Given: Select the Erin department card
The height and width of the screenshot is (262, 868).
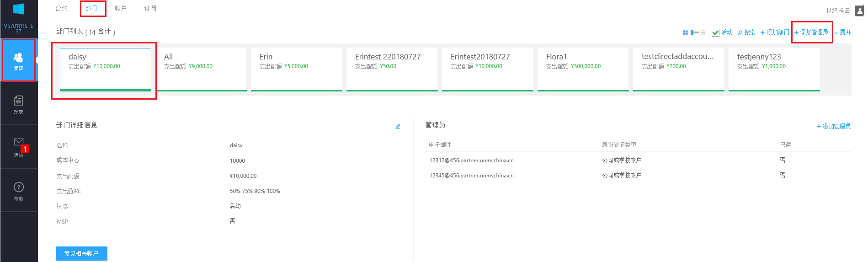Looking at the screenshot, I should click(x=296, y=69).
